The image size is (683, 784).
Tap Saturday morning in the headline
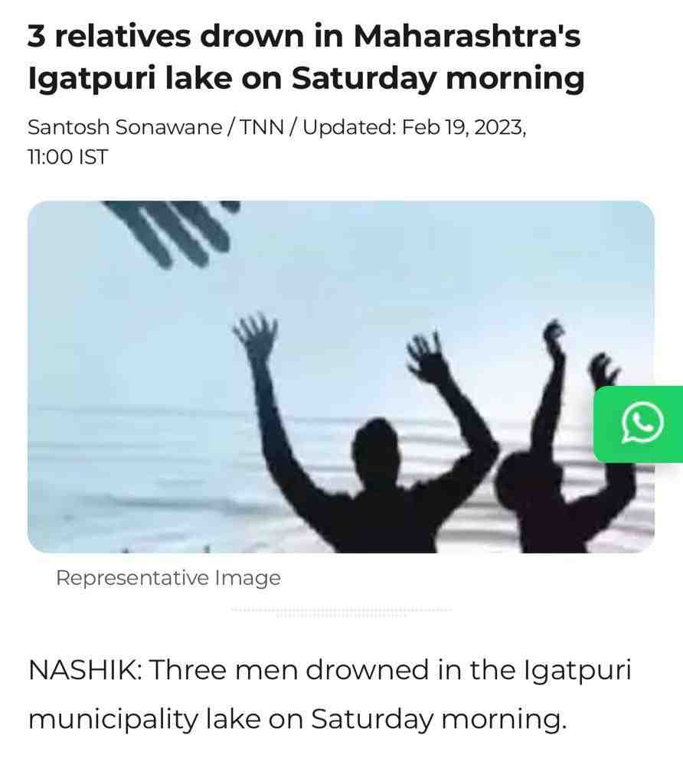pyautogui.click(x=437, y=79)
